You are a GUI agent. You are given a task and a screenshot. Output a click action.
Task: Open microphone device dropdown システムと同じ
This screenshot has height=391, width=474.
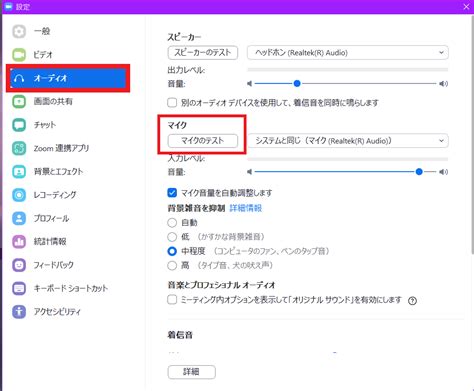[348, 141]
